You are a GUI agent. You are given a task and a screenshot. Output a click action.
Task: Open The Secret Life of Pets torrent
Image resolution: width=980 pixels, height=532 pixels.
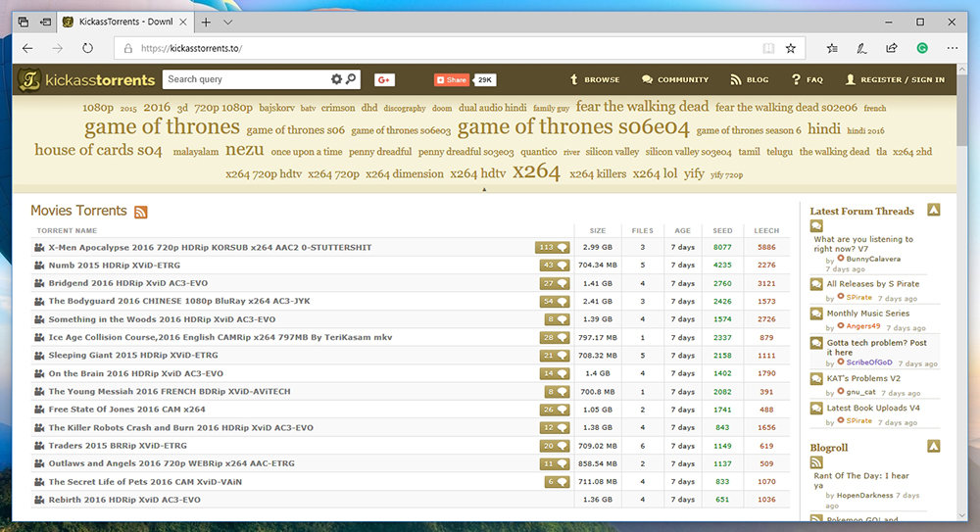[x=145, y=482]
